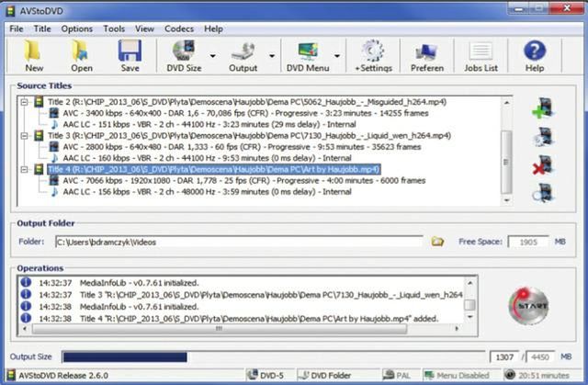
Task: Select the AAC LC 156 kbps audio row
Action: 207,191
